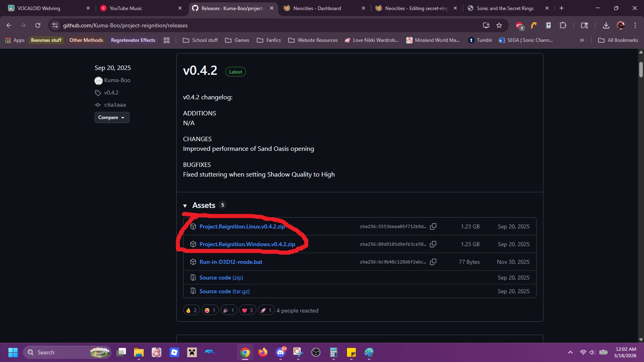Bookmark this page with the star icon
Screen dimensions: 644x362
499,25
